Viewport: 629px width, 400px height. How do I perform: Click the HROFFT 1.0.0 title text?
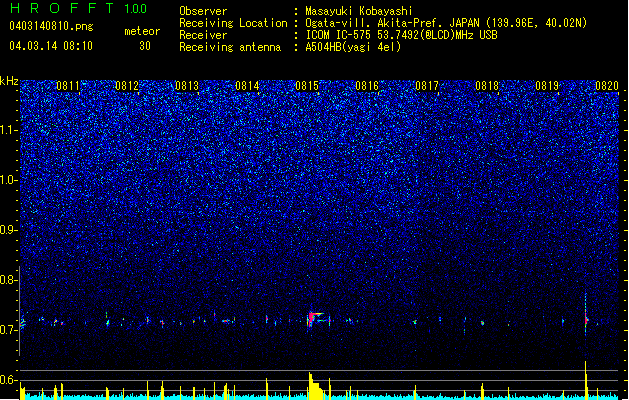coord(78,8)
